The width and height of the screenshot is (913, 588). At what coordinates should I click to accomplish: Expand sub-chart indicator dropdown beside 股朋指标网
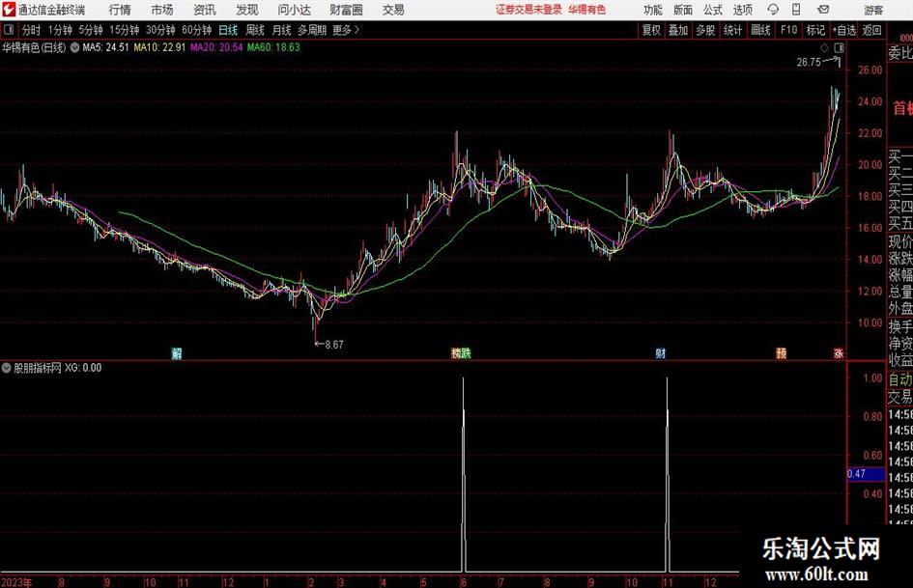(x=7, y=368)
